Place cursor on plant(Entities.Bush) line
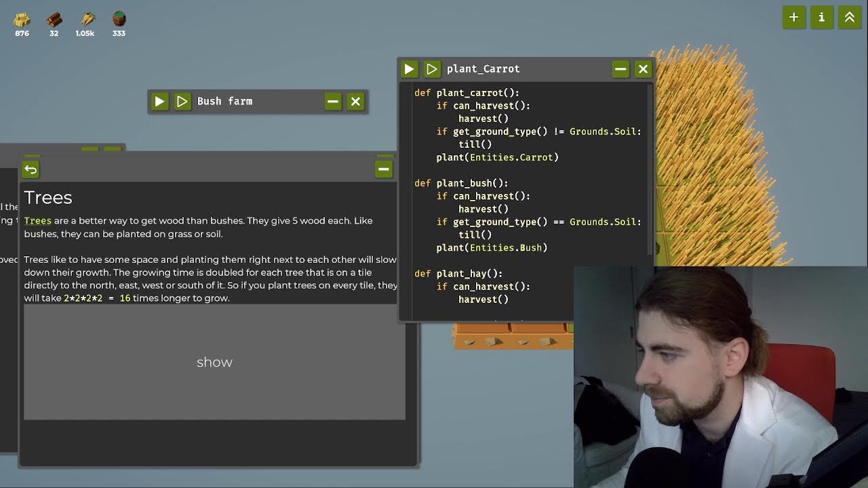 point(492,247)
